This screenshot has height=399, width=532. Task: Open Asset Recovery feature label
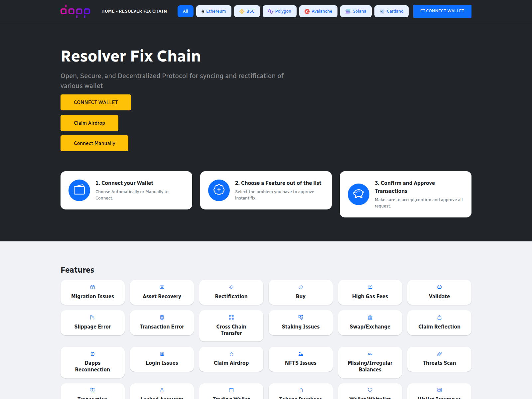point(162,296)
